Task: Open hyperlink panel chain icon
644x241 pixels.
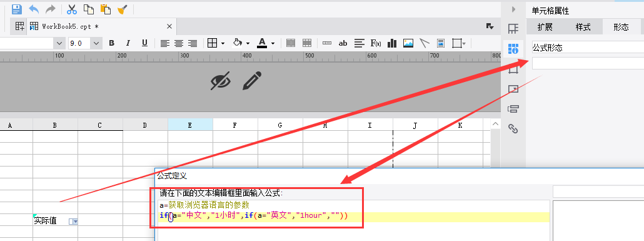Action: pos(513,129)
